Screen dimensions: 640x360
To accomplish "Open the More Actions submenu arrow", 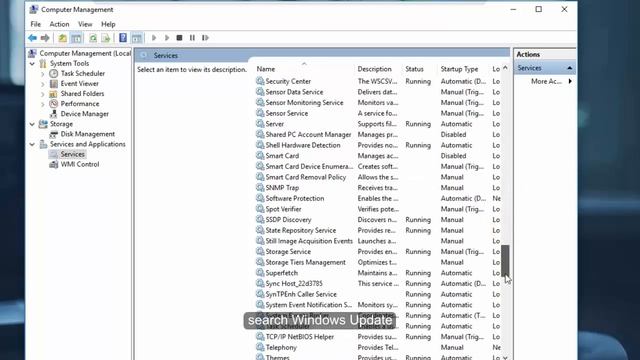I will coord(570,81).
